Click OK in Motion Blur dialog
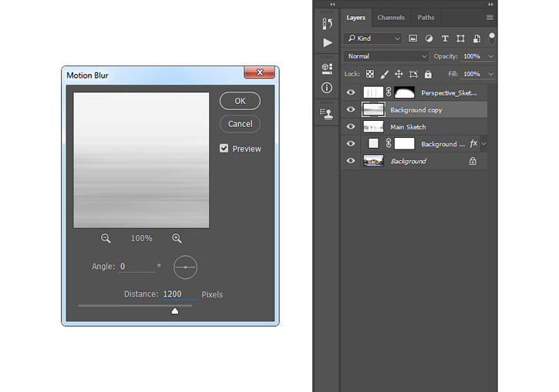 (240, 101)
